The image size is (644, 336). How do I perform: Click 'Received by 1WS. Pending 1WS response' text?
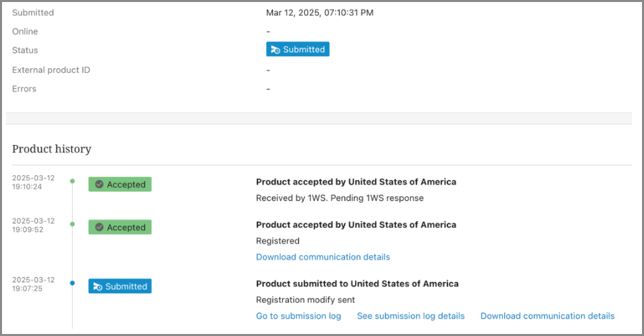[340, 198]
